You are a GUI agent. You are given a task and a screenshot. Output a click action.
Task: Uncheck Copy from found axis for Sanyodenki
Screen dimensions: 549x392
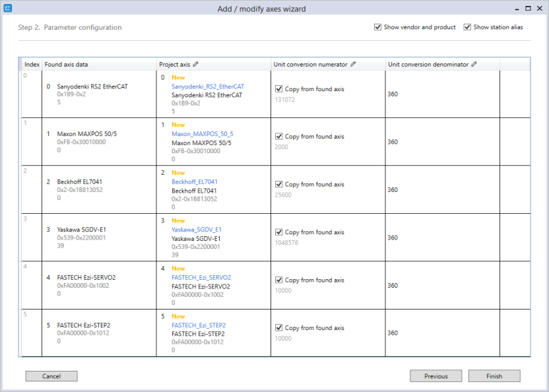coord(278,89)
